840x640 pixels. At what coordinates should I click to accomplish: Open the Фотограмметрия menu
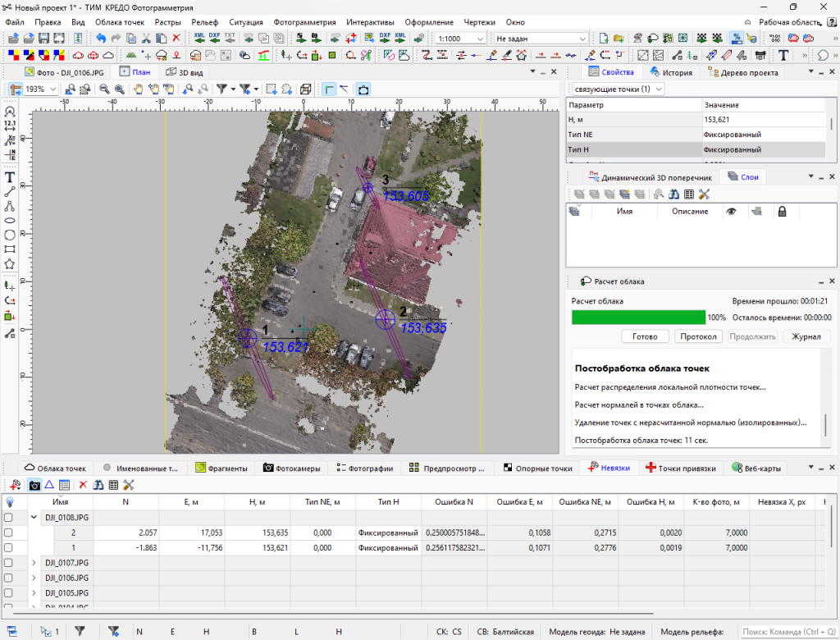click(x=304, y=22)
